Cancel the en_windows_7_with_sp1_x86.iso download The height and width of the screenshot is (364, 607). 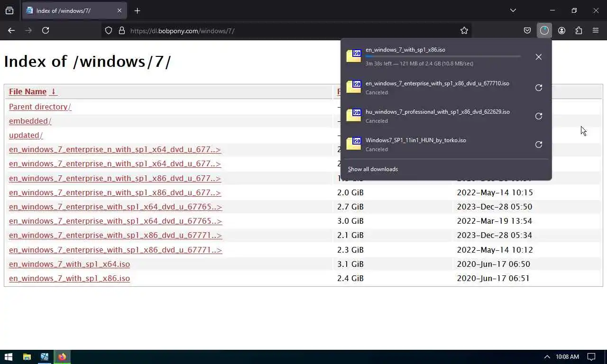coord(539,57)
